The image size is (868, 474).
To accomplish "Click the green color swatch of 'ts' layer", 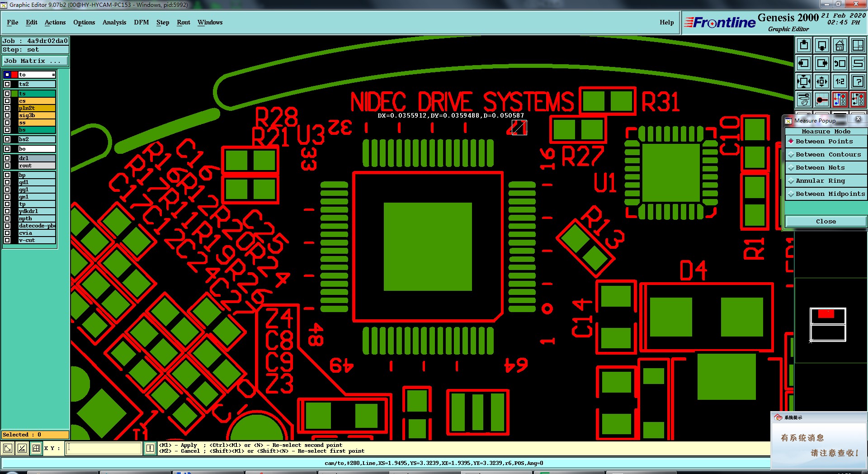I will click(x=15, y=94).
